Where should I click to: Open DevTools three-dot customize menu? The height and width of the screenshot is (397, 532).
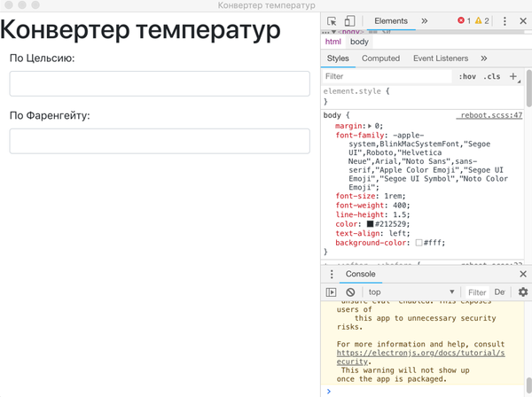coord(505,20)
